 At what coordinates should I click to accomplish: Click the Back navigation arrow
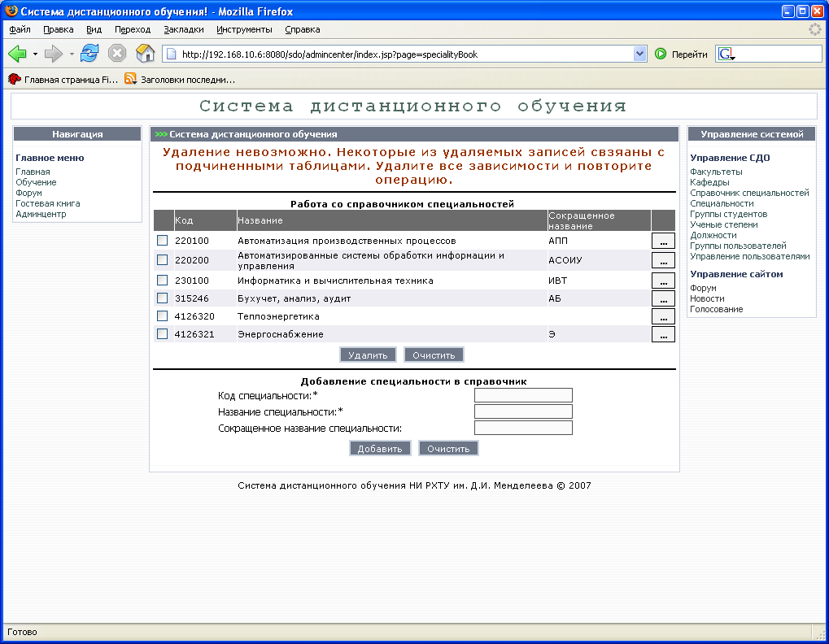click(17, 54)
